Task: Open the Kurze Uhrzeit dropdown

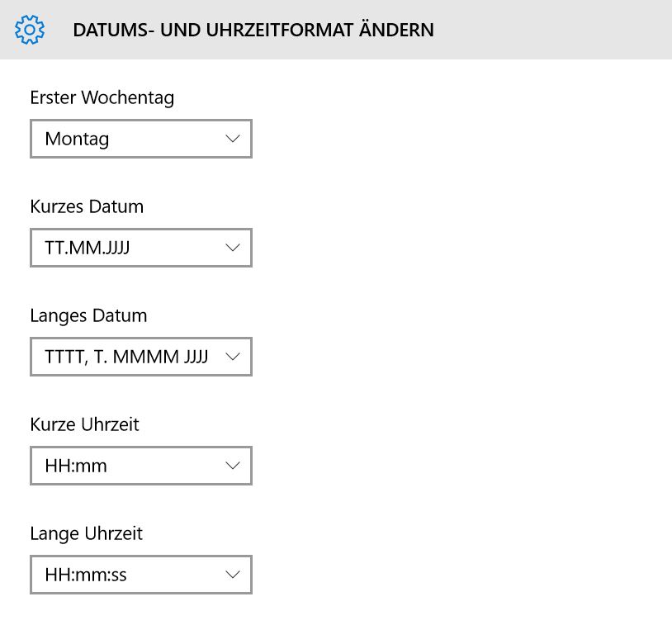Action: tap(141, 466)
